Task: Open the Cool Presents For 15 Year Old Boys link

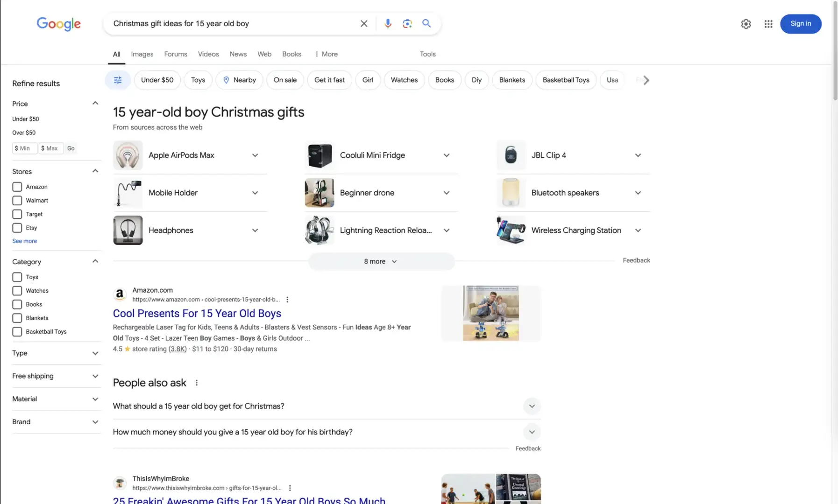Action: 197,313
